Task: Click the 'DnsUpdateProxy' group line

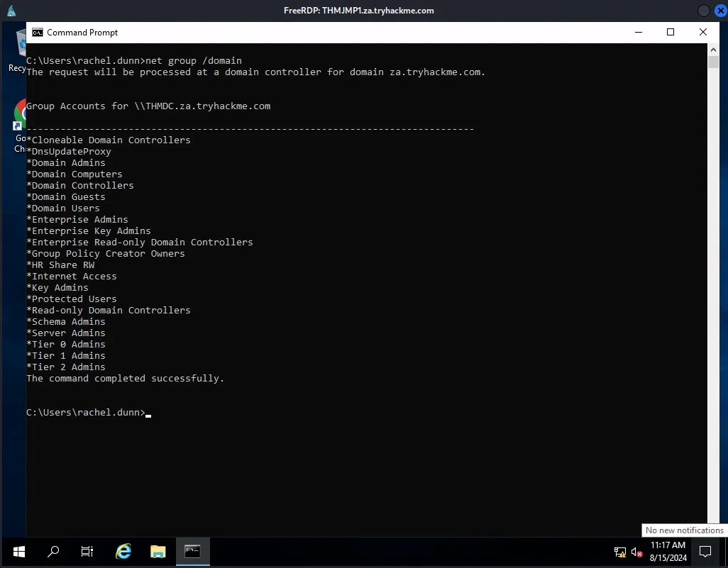Action: point(69,152)
